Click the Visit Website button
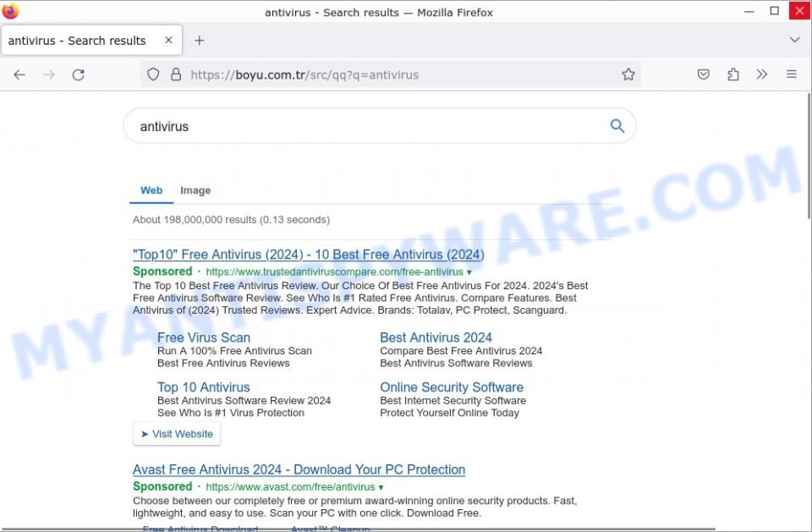The height and width of the screenshot is (532, 812). (x=177, y=434)
